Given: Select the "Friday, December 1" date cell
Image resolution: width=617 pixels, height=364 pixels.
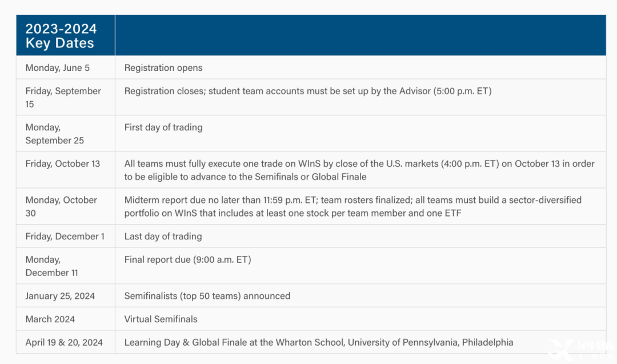Looking at the screenshot, I should point(65,237).
